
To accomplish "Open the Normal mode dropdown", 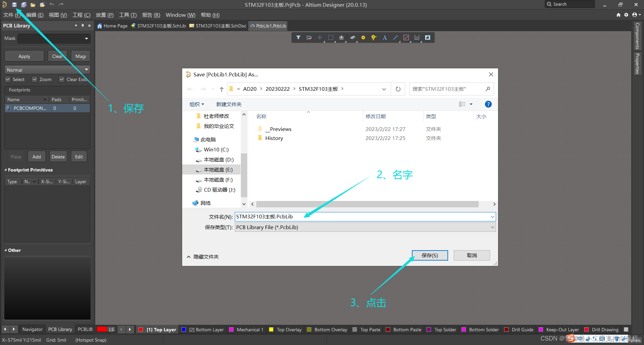I will pyautogui.click(x=87, y=70).
